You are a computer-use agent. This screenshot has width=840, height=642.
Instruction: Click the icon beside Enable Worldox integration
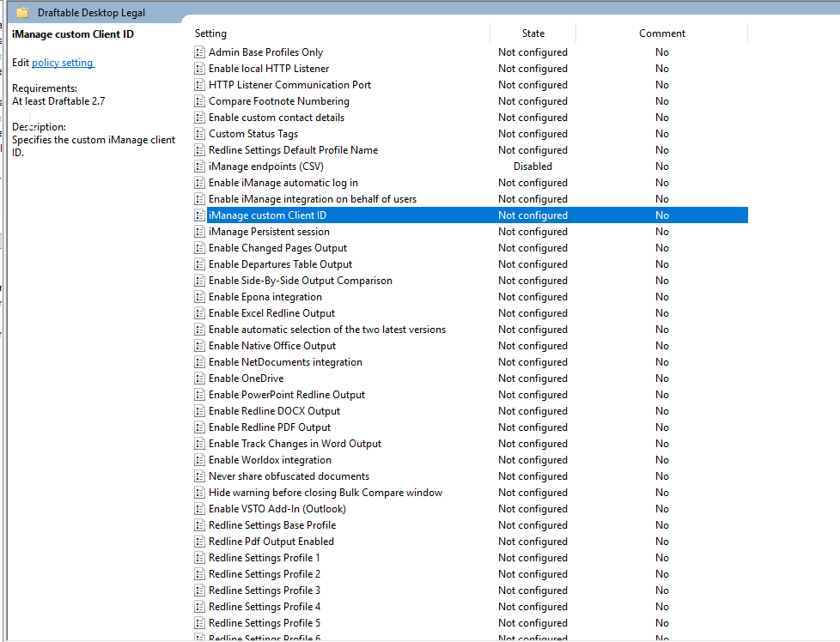[199, 460]
